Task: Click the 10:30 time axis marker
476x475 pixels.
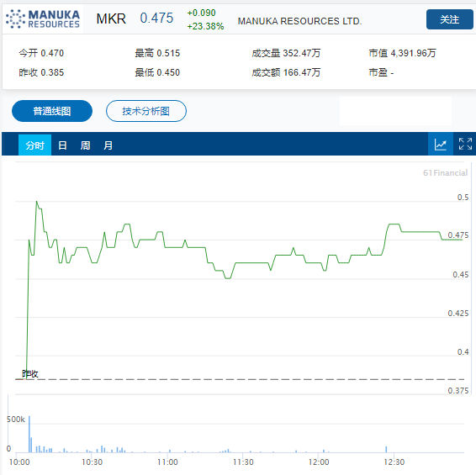Action: pos(92,462)
